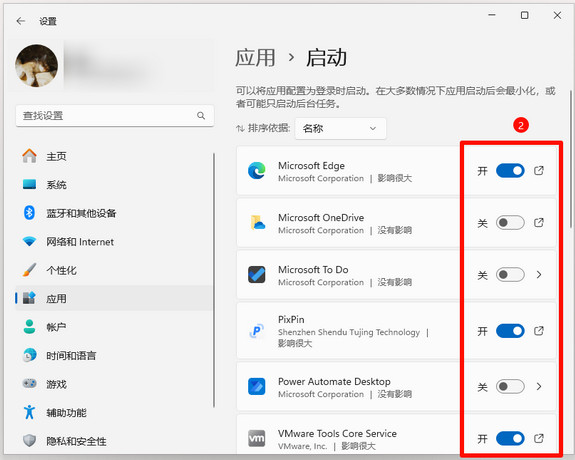
Task: Click the Power Automate Desktop name text
Action: tap(334, 381)
